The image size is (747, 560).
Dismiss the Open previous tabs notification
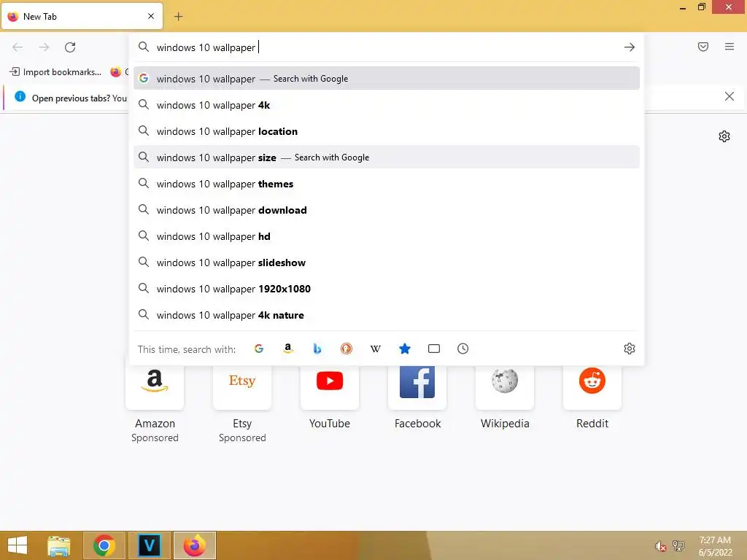729,97
